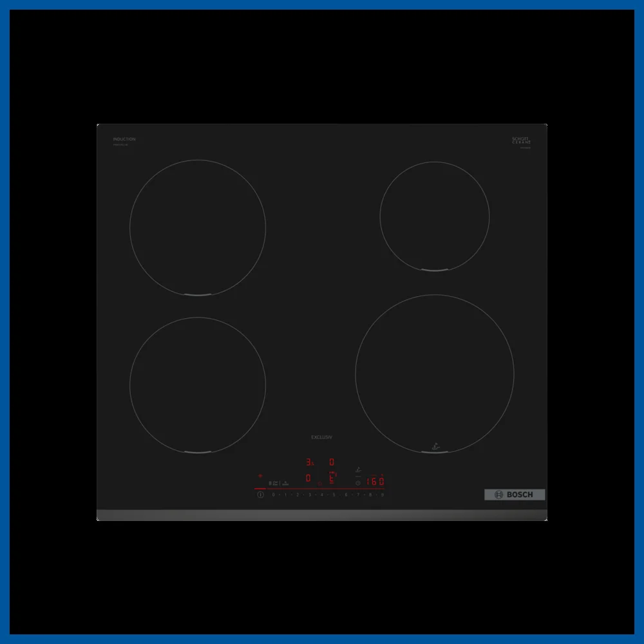Tap the EXCLUSIV label
This screenshot has height=644, width=644.
(x=321, y=437)
